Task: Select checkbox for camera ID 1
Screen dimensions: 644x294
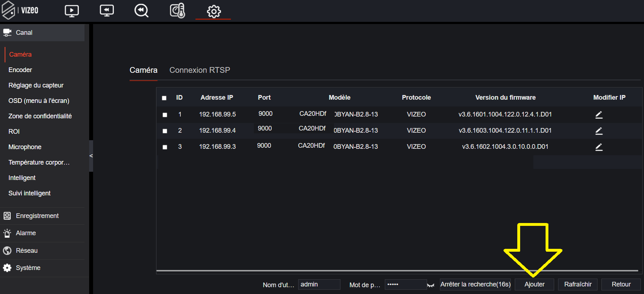Action: pos(165,115)
